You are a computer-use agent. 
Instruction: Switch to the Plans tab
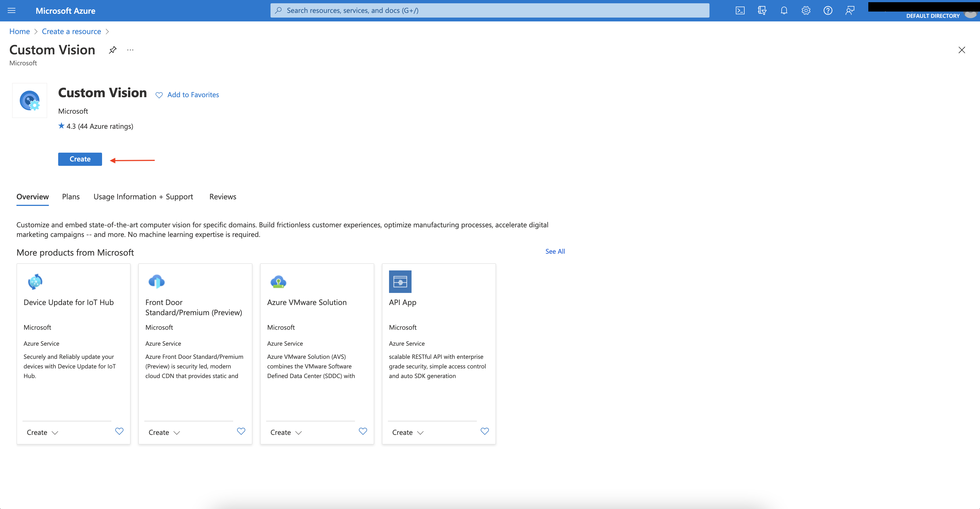[71, 197]
